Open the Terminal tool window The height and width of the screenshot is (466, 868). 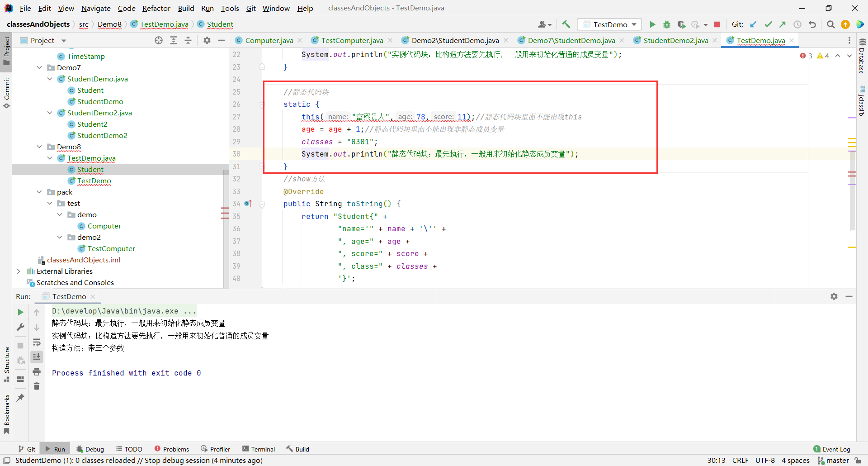(x=259, y=449)
